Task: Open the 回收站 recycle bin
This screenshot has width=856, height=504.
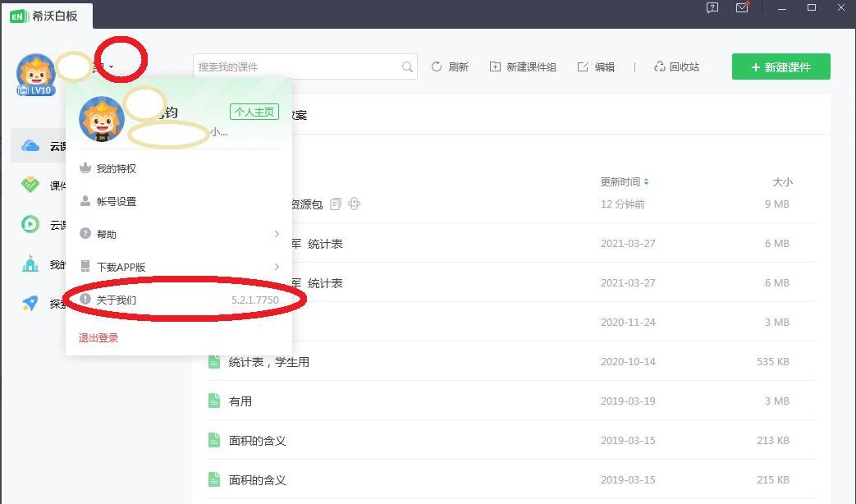Action: click(678, 66)
